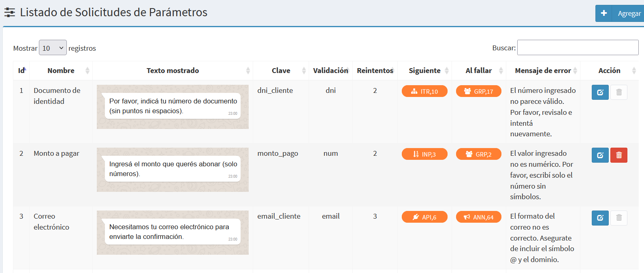Click the plus icon beside Agregar

603,13
